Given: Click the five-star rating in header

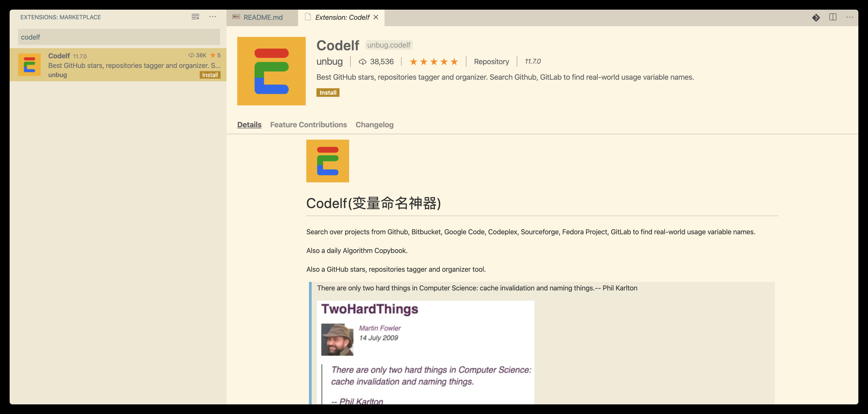Looking at the screenshot, I should pyautogui.click(x=434, y=62).
